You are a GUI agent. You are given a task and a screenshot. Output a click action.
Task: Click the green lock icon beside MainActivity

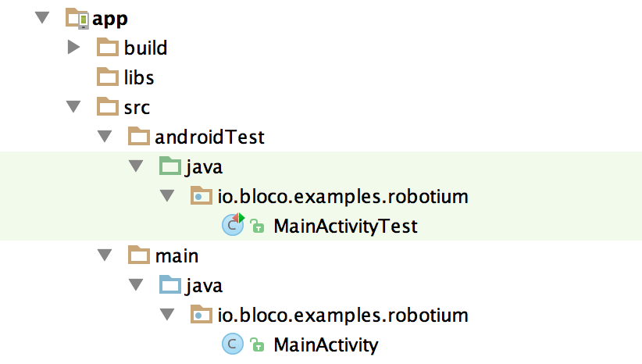tap(257, 344)
